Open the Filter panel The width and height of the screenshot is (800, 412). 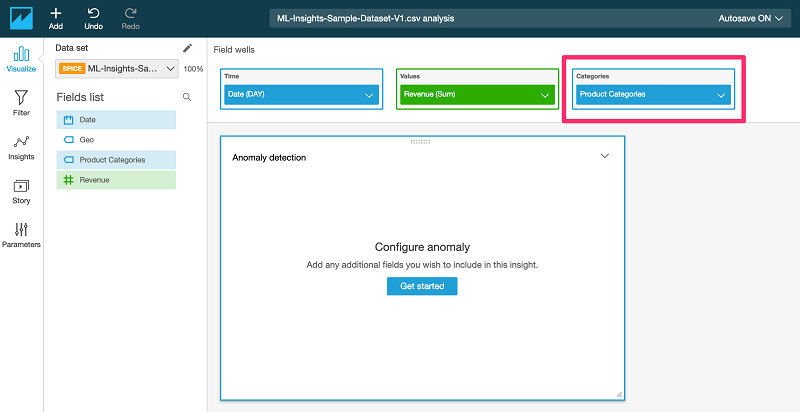coord(21,103)
